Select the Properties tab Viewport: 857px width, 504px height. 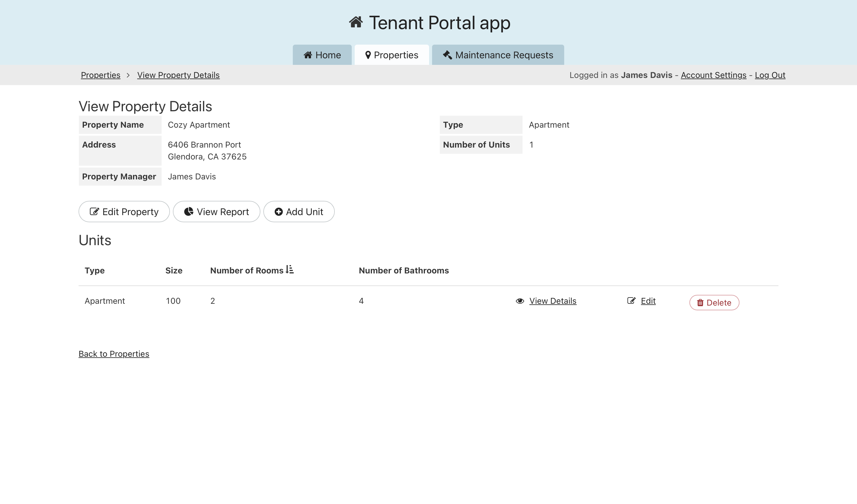392,55
